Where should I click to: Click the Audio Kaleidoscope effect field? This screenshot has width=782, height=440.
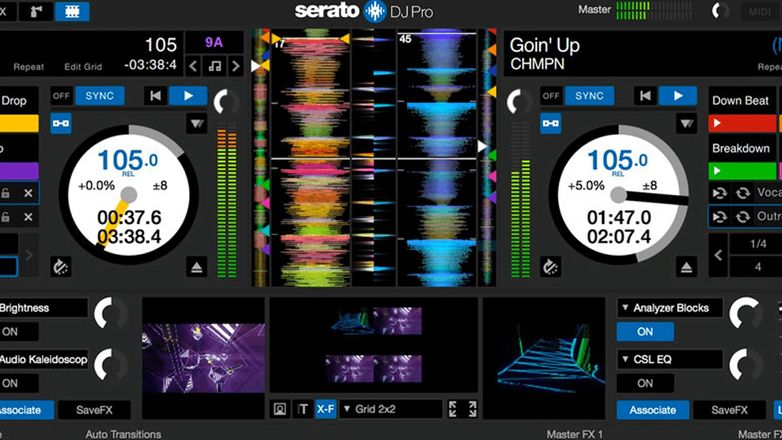tap(43, 359)
